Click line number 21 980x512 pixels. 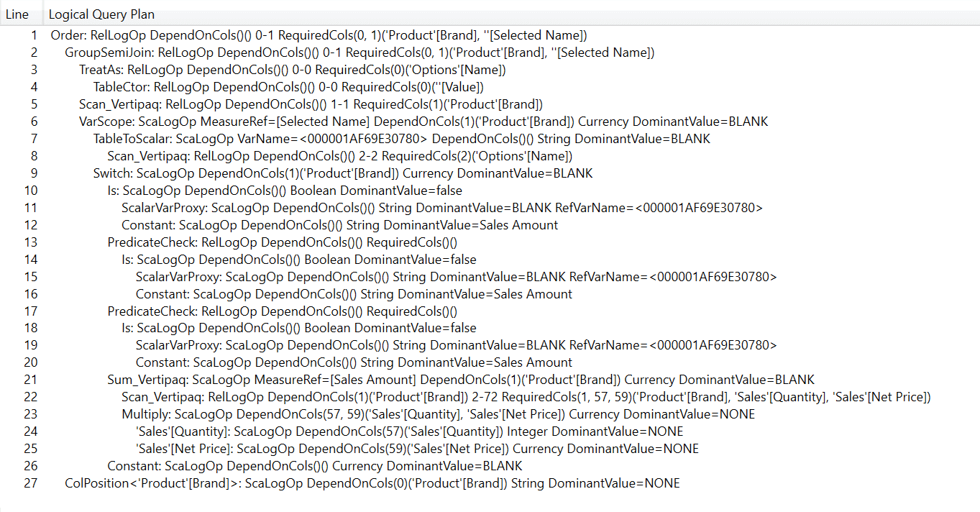(x=30, y=380)
